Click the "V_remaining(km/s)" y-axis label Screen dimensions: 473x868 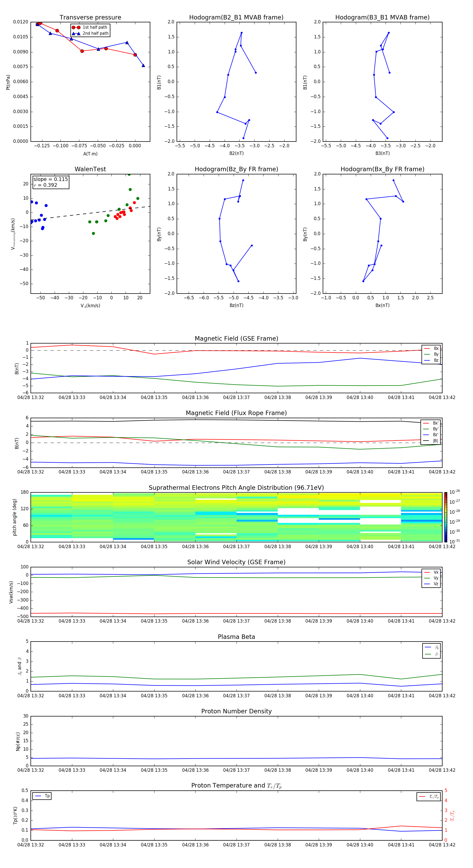click(x=13, y=234)
